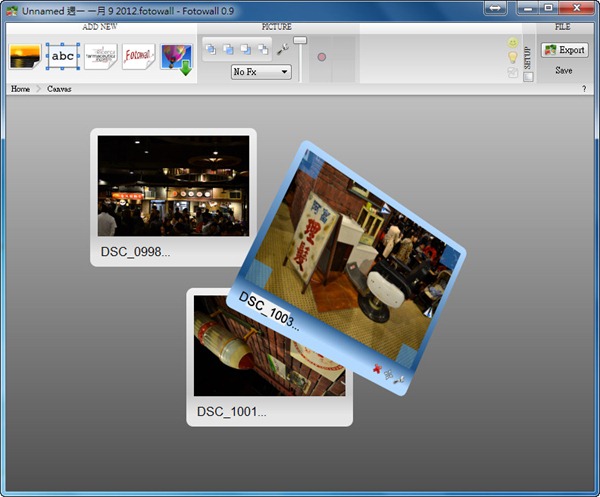Add a new picture with the sunset icon
Viewport: 600px width, 497px height.
pyautogui.click(x=25, y=57)
